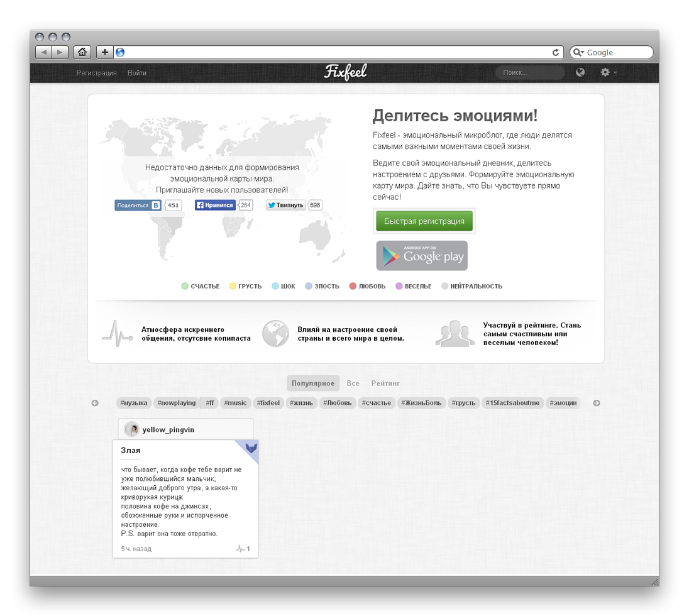Click the gray НЕЙТРАЛЬНОСТЬ legend dot
This screenshot has width=689, height=616.
pyautogui.click(x=444, y=286)
